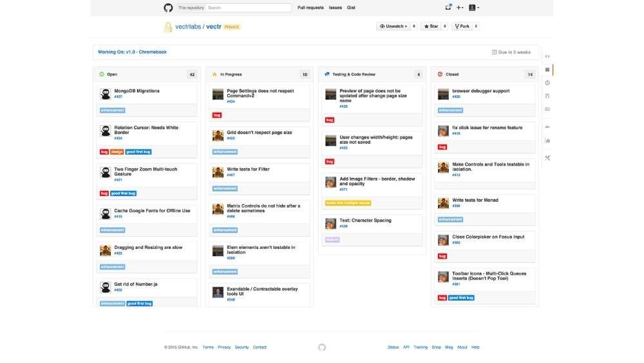The image size is (644, 363).
Task: Open the vectrlabs organization link
Action: click(x=188, y=26)
